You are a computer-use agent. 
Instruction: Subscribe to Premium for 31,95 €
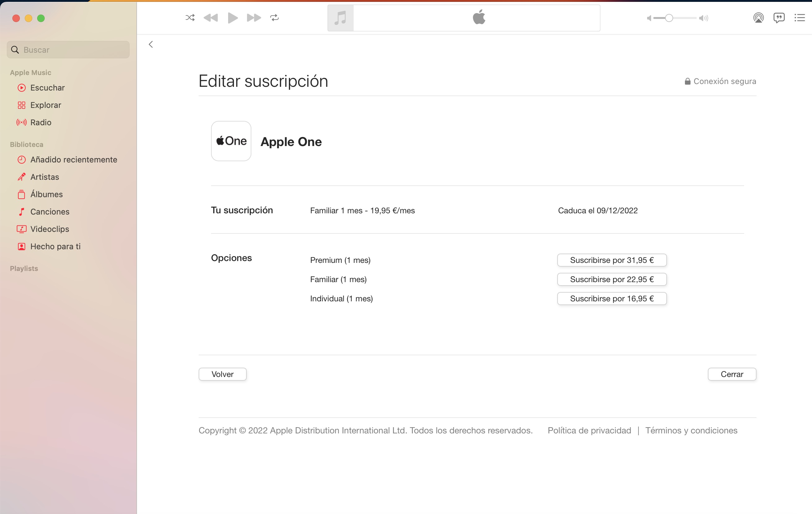click(611, 260)
